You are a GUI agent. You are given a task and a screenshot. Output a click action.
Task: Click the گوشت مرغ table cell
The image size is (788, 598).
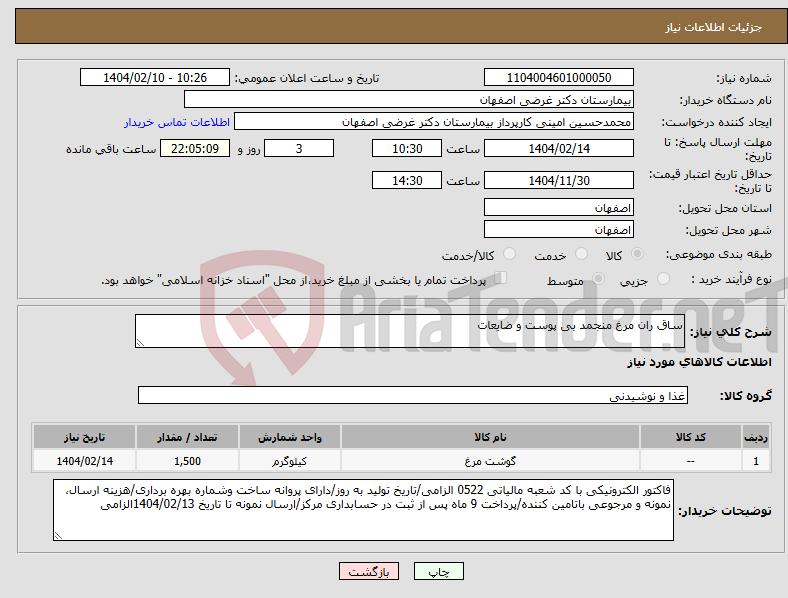click(x=490, y=461)
